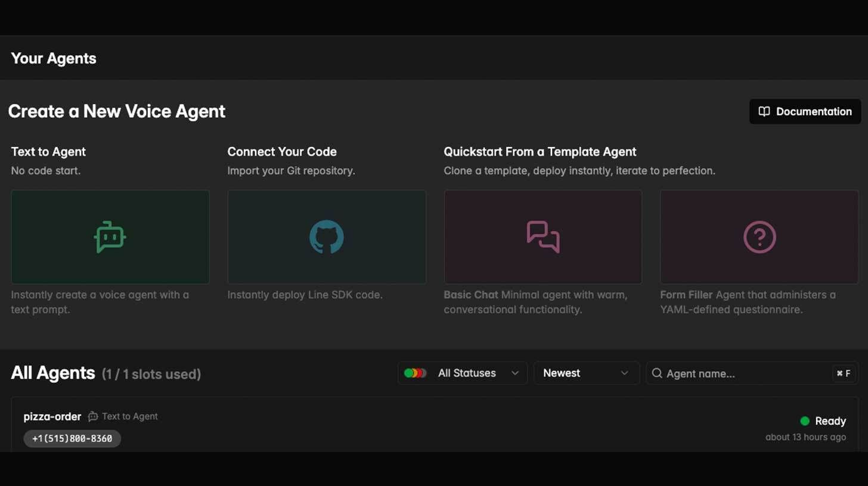
Task: Toggle the colored status filter switch
Action: [x=416, y=373]
